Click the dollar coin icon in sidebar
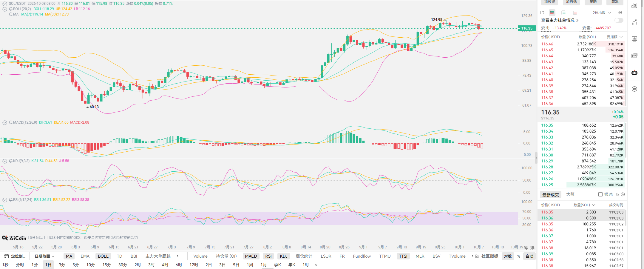 click(634, 5)
